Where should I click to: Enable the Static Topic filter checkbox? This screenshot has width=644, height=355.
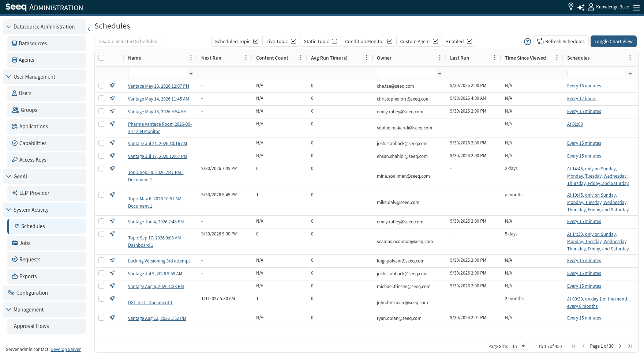click(x=334, y=41)
